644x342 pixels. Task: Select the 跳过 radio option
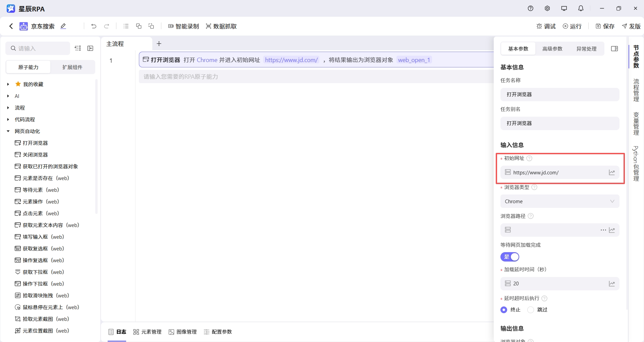tap(530, 309)
